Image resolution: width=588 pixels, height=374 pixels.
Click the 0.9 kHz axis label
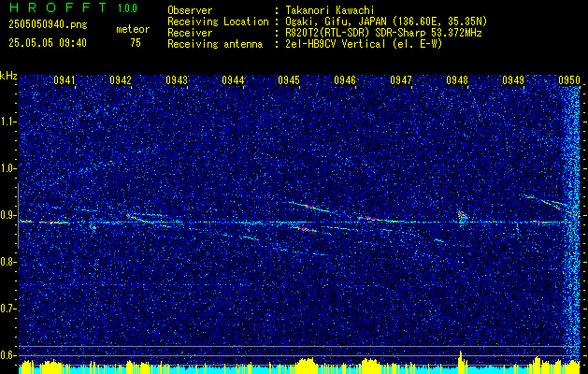(8, 215)
